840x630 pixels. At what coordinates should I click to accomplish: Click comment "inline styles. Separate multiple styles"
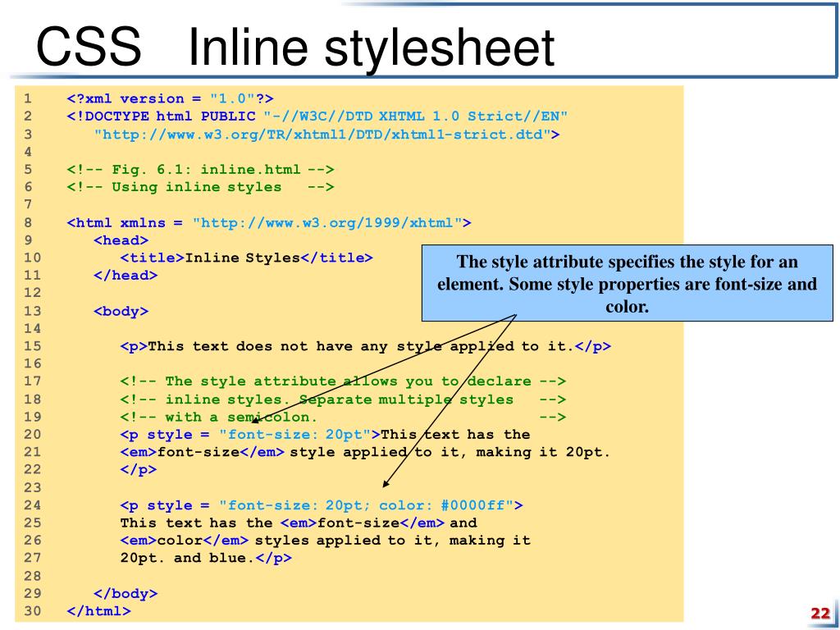(x=343, y=399)
